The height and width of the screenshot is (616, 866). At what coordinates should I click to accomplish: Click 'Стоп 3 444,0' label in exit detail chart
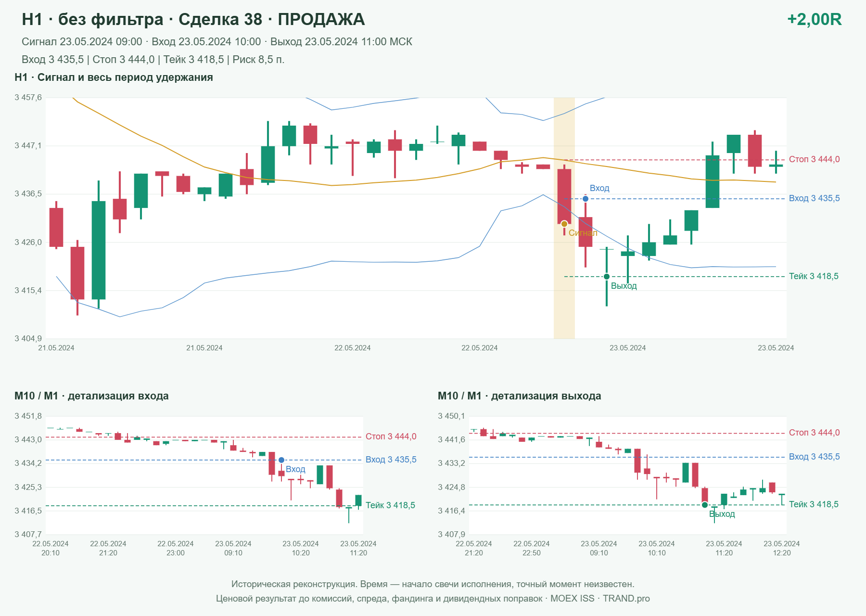click(814, 433)
